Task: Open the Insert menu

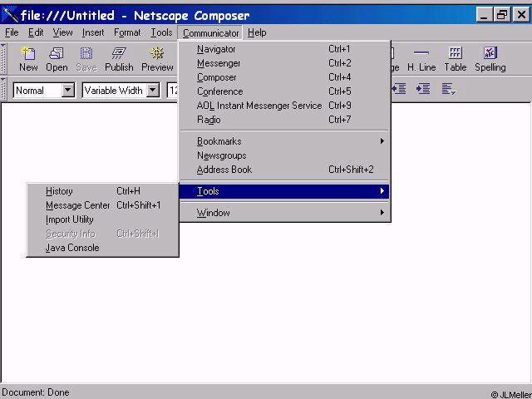Action: click(93, 32)
